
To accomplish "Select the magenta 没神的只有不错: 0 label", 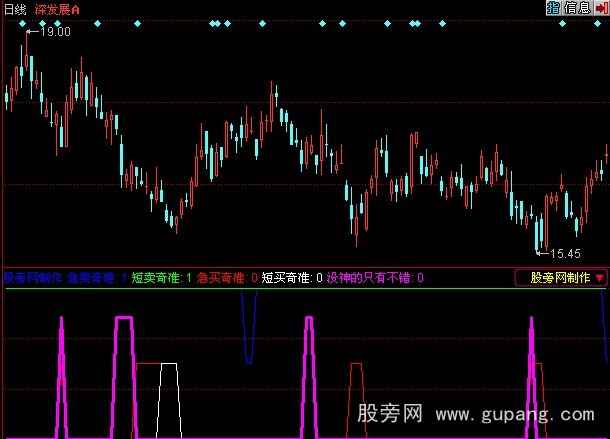I will tap(375, 277).
